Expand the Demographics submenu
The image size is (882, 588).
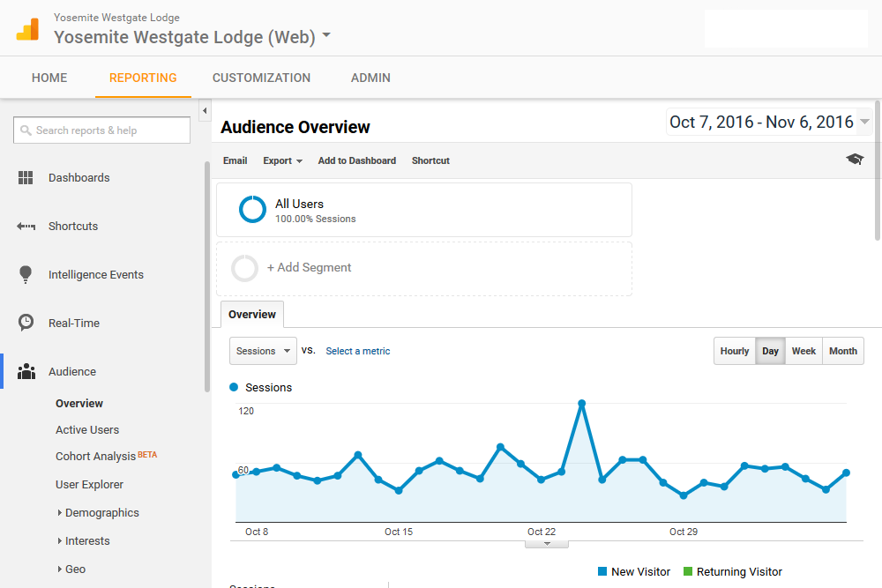pos(60,513)
